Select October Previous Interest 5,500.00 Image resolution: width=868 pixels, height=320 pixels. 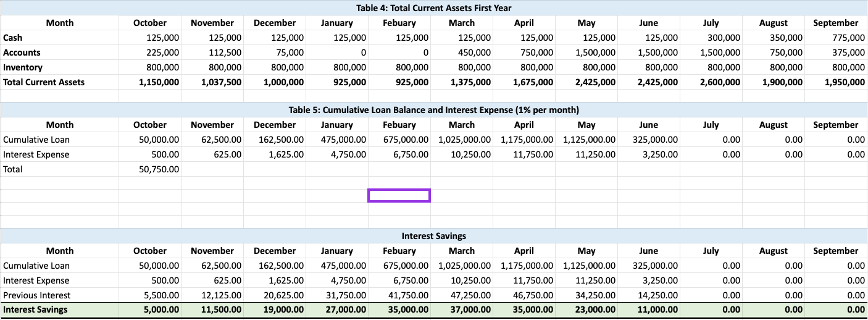[x=162, y=295]
